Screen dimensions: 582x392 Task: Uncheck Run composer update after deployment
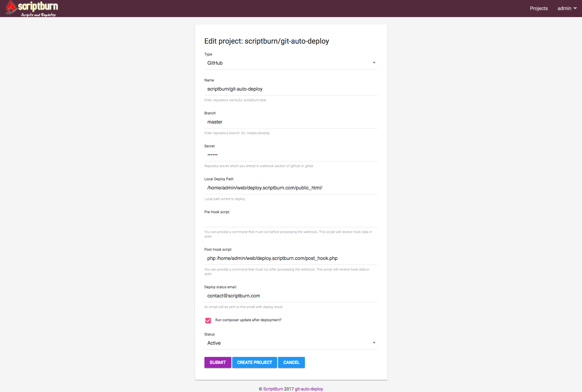(208, 320)
